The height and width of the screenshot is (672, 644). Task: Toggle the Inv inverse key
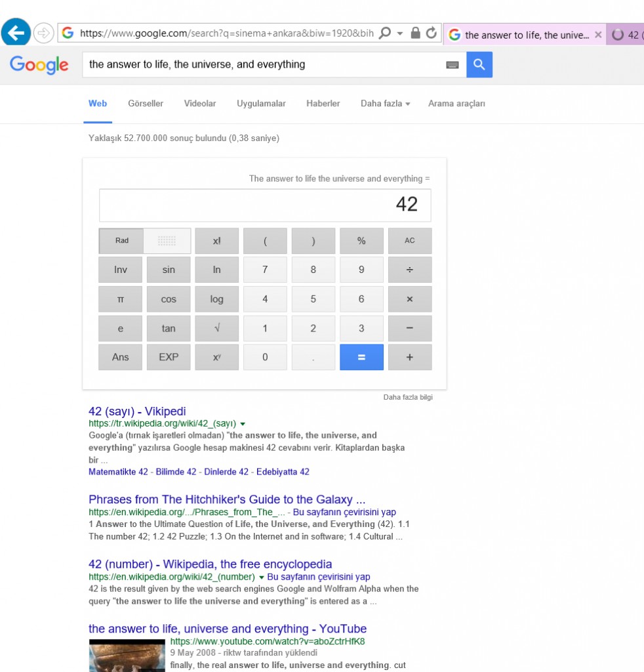pyautogui.click(x=120, y=270)
